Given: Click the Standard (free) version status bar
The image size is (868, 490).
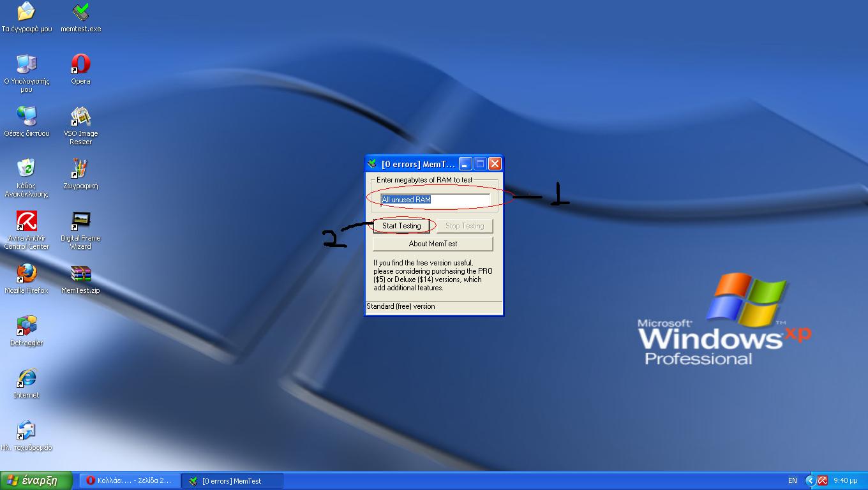Looking at the screenshot, I should pyautogui.click(x=434, y=306).
